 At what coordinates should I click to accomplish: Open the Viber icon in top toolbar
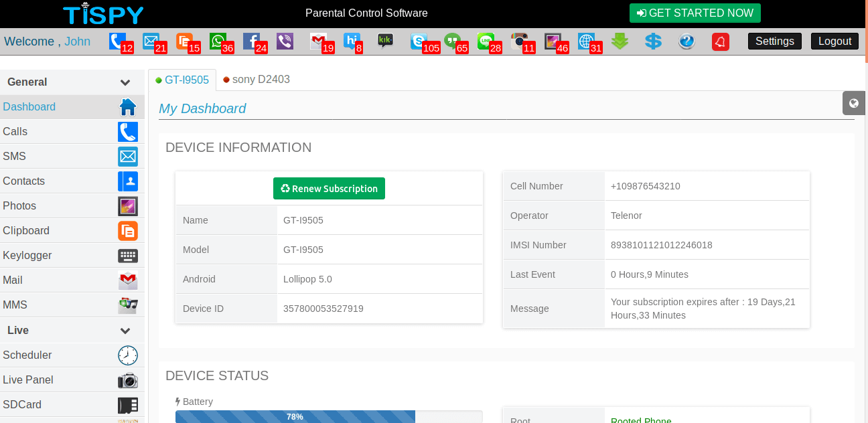285,41
